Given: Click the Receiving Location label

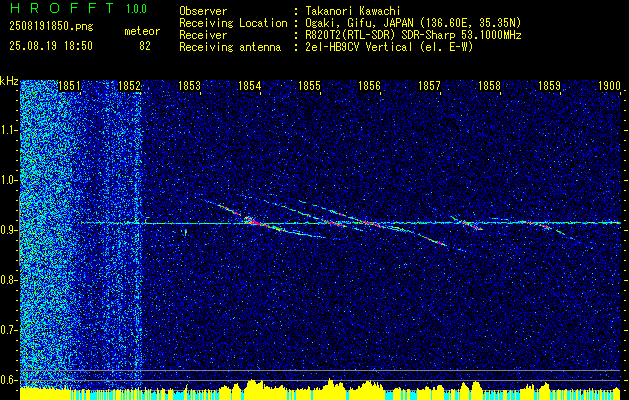Looking at the screenshot, I should click(x=233, y=23).
